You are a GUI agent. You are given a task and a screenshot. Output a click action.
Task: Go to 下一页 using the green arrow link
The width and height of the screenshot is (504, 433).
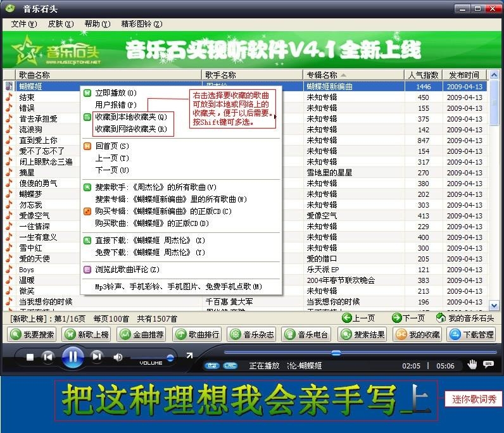(408, 318)
